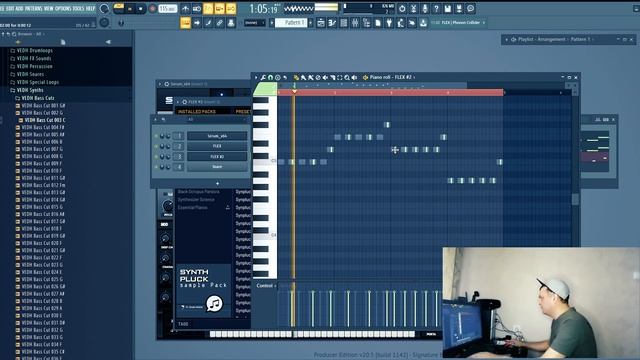This screenshot has height=360, width=640.
Task: Toggle the highlighted keyboard icon in second toolbar row
Action: pos(185,23)
